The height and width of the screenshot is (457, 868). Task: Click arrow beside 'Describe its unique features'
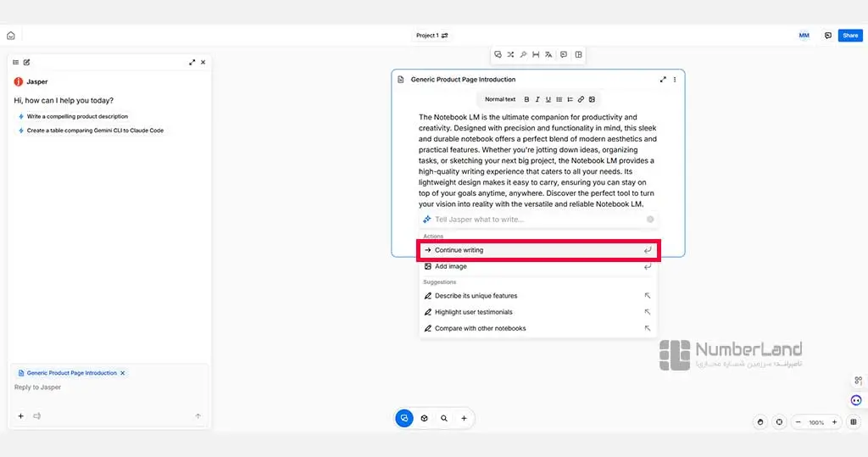tap(647, 296)
